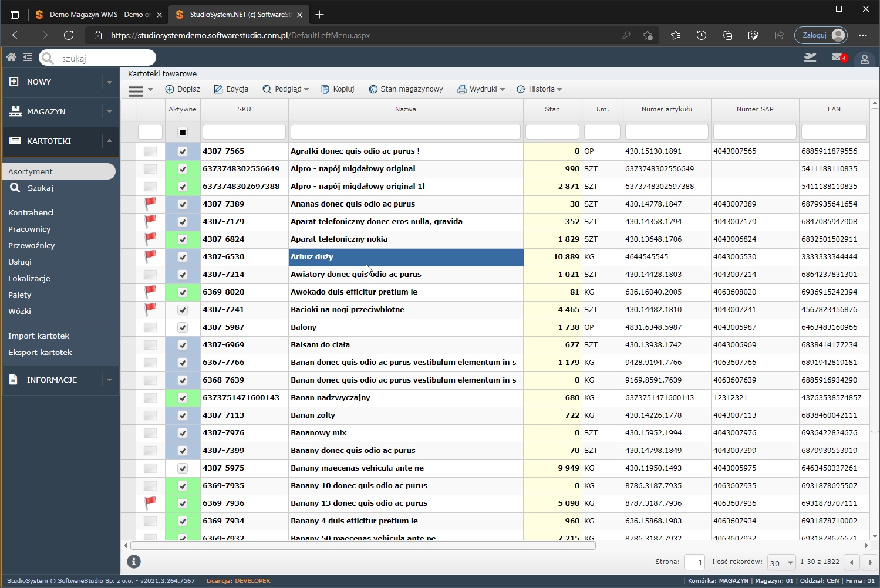Expand the Historia dropdown
Screen dimensions: 880x588
(x=540, y=89)
